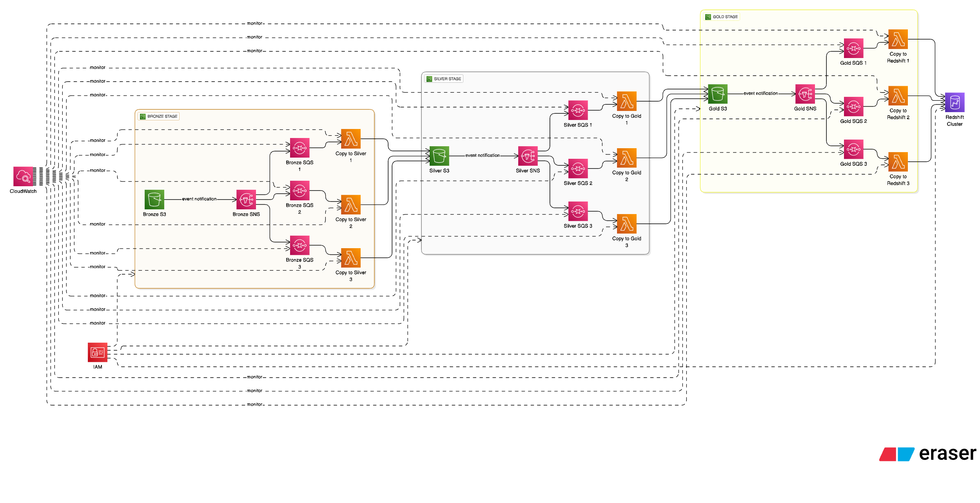Click a dashed monitor connection label
Viewport: 980px width, 503px height.
click(254, 23)
